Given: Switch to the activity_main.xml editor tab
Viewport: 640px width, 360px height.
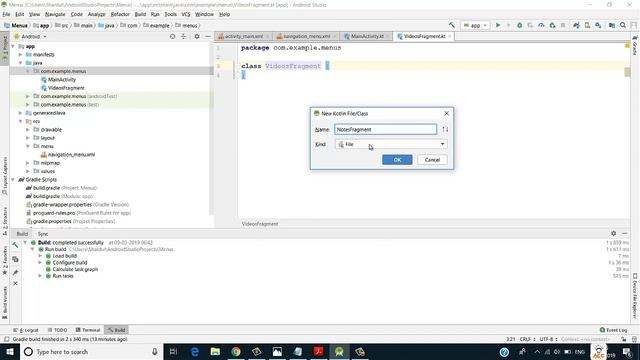Looking at the screenshot, I should tap(244, 36).
